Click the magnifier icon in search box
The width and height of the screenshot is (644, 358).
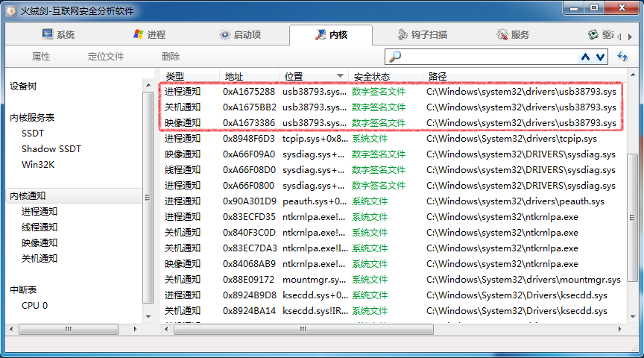(x=395, y=57)
